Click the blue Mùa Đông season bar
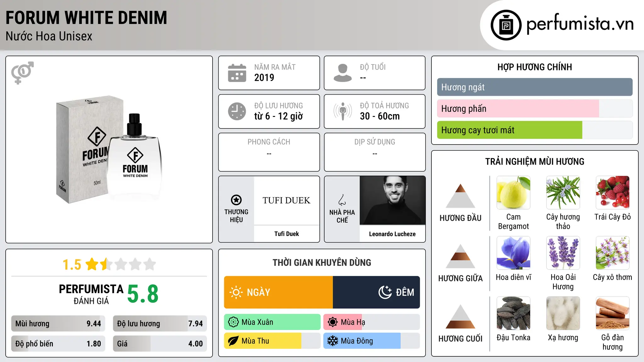Viewport: 644px width, 362px height. point(371,341)
